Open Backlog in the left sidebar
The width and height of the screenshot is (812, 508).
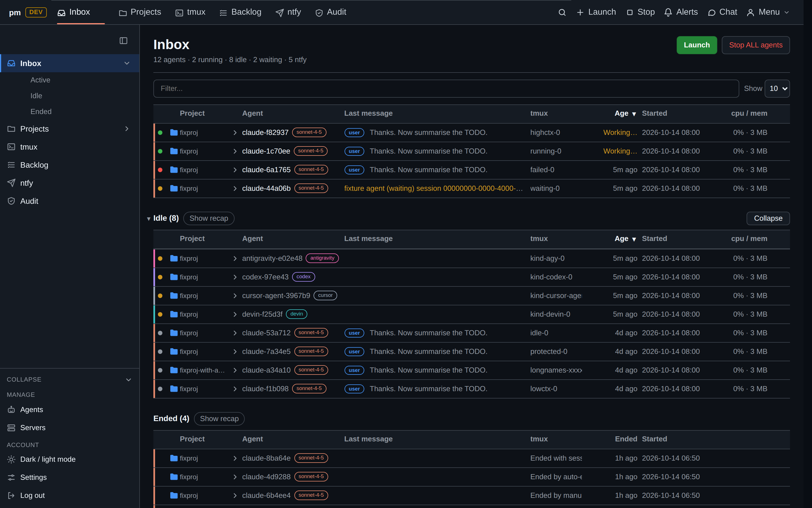(70, 165)
